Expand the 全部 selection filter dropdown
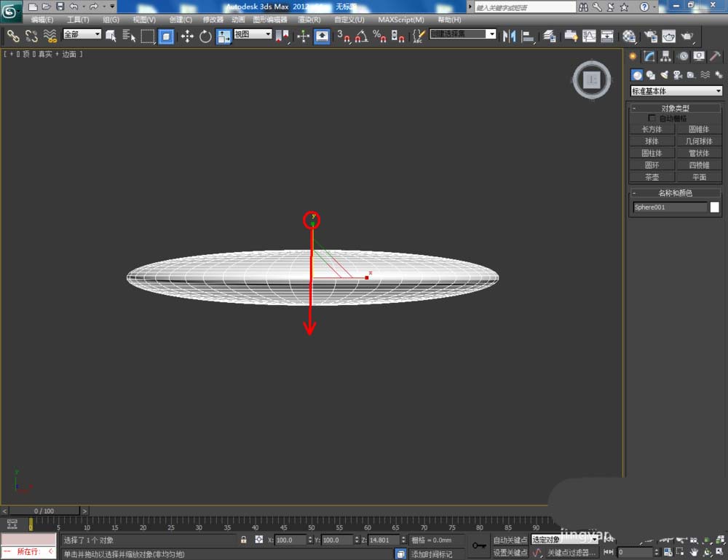 point(82,34)
